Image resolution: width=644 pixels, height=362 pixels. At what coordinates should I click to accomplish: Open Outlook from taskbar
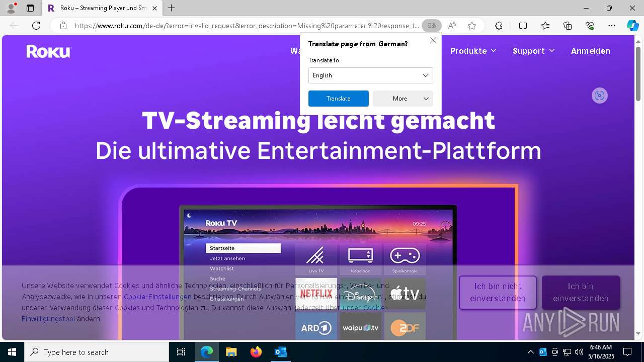tap(280, 352)
